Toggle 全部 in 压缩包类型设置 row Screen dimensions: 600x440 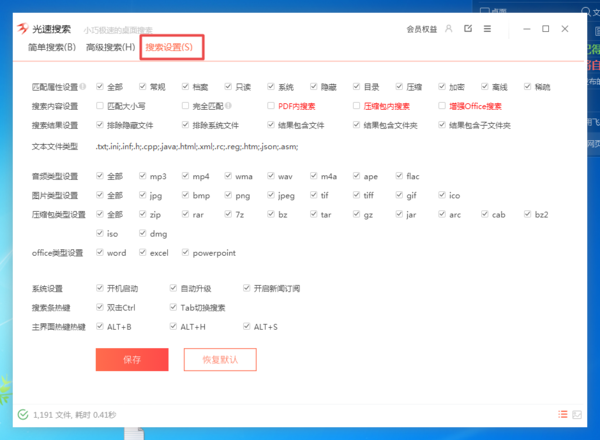[x=100, y=214]
